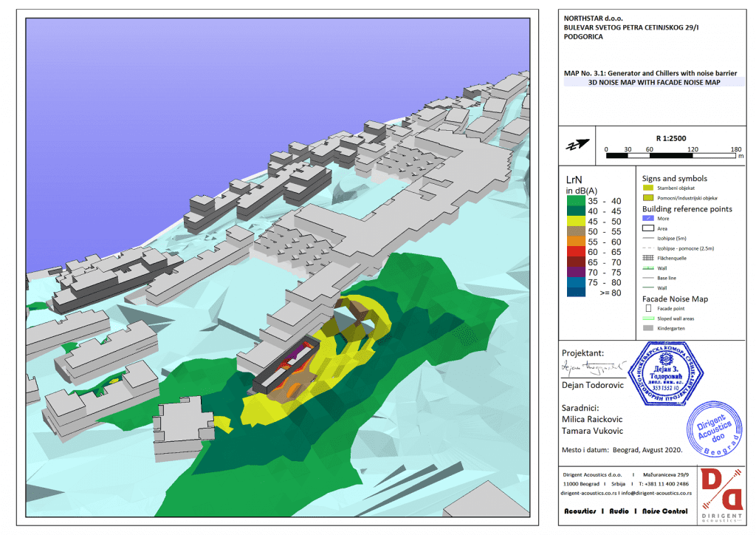Pick the 35 - 40 dB green swatch
Viewport: 756px width, 535px height.
point(577,200)
